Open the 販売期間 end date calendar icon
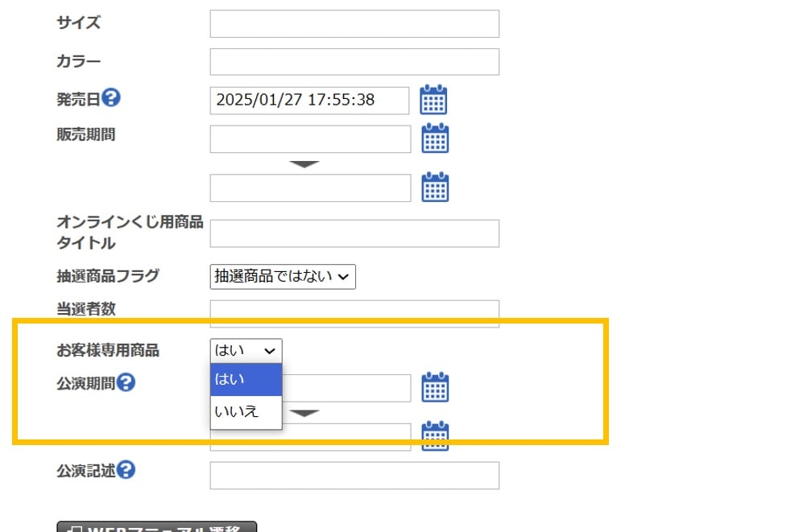Image resolution: width=803 pixels, height=532 pixels. click(435, 188)
